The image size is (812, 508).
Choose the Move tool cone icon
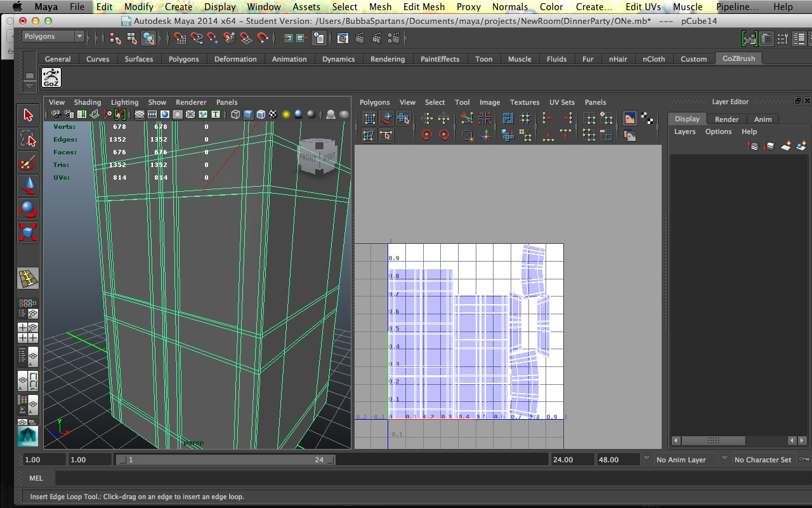click(28, 186)
